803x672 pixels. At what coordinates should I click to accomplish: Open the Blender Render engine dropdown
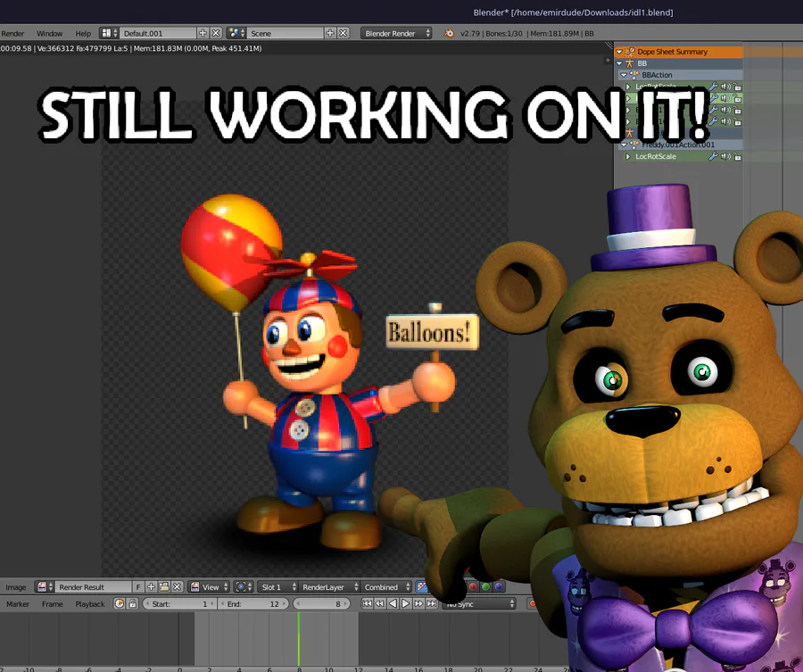click(396, 33)
